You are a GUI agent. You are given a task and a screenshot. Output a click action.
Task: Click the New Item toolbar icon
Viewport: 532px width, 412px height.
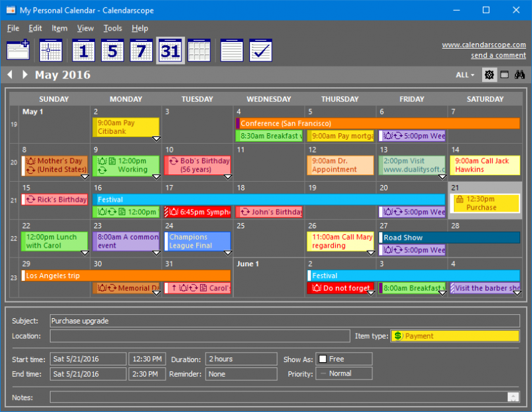[x=18, y=51]
